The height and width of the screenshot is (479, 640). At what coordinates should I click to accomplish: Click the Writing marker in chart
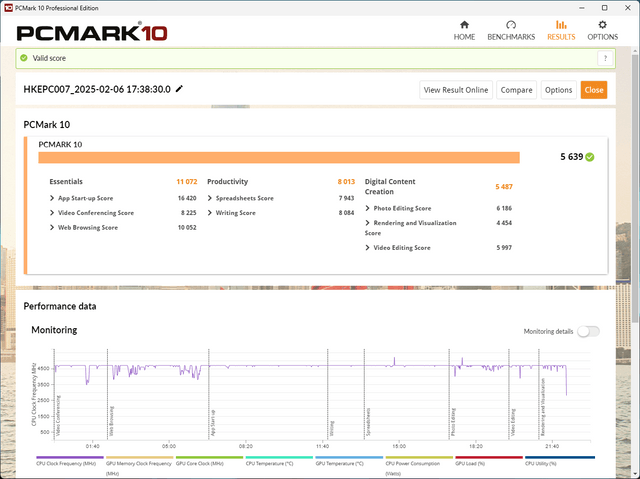click(332, 428)
